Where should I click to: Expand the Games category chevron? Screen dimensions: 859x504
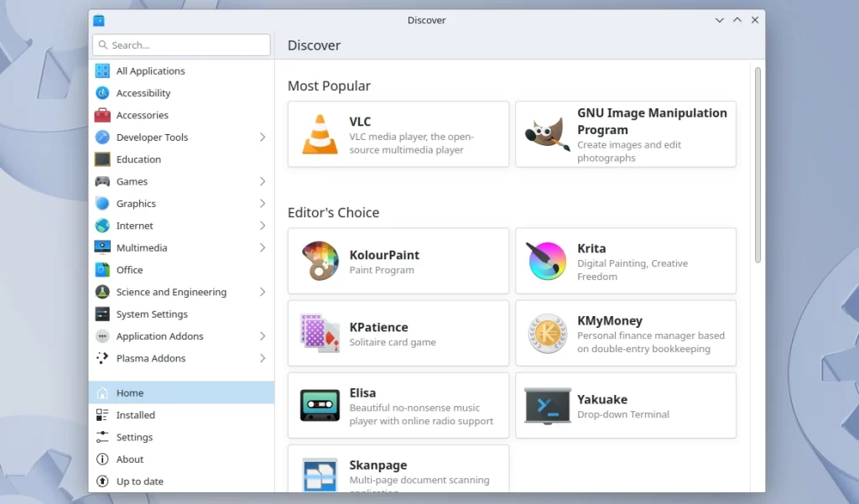(263, 182)
